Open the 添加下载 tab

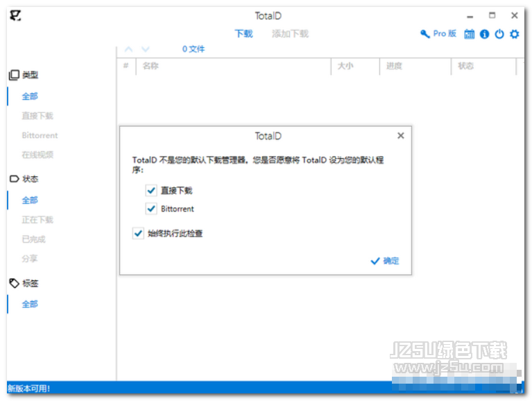click(x=290, y=33)
